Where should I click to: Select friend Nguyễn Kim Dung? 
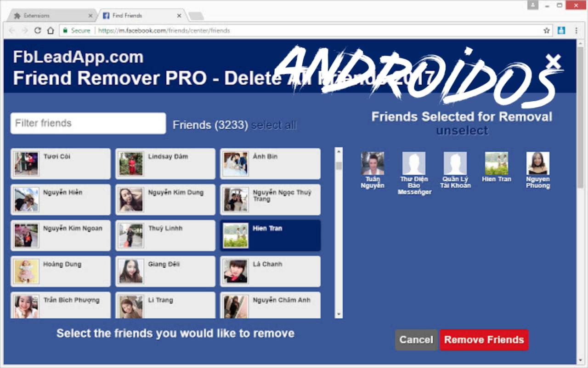165,200
